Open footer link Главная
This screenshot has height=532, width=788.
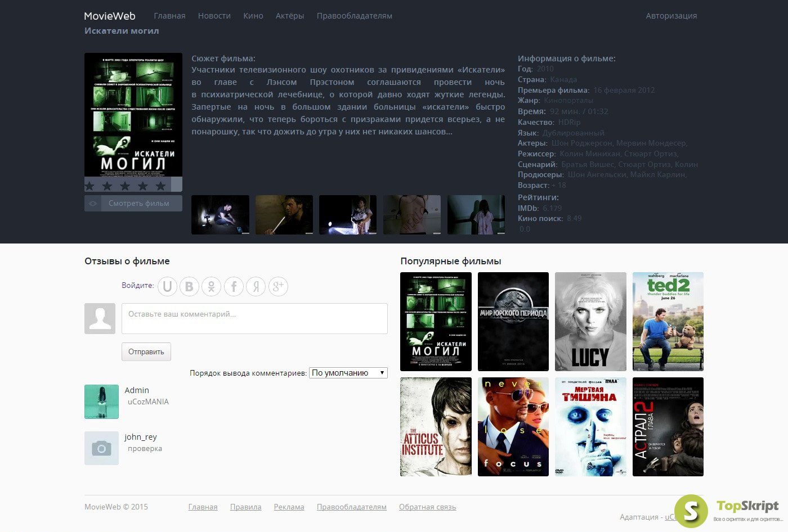203,507
